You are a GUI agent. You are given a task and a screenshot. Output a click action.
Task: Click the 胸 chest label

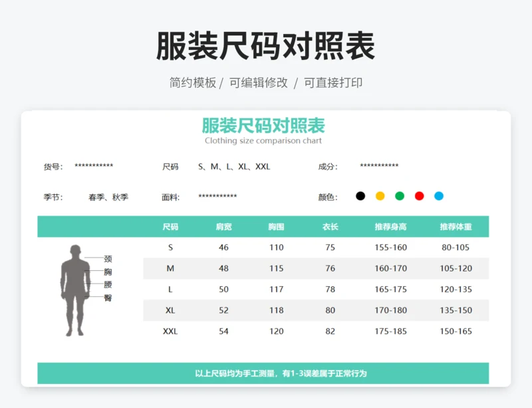(108, 272)
